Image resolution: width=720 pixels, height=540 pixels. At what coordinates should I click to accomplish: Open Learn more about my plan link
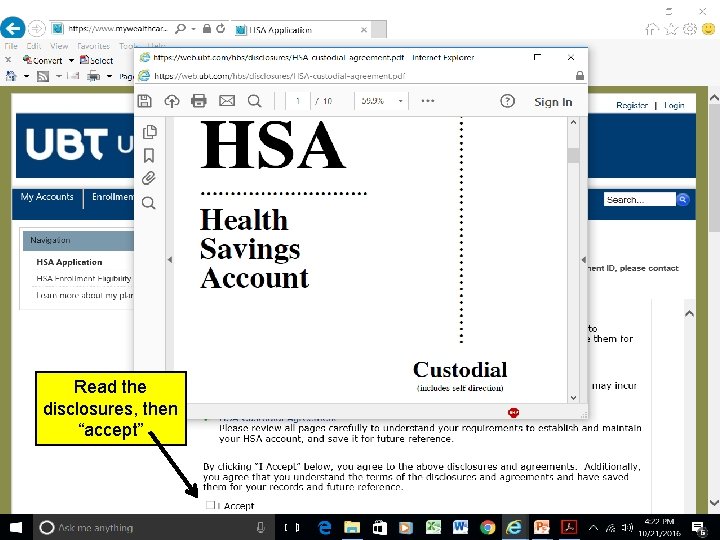pyautogui.click(x=84, y=295)
